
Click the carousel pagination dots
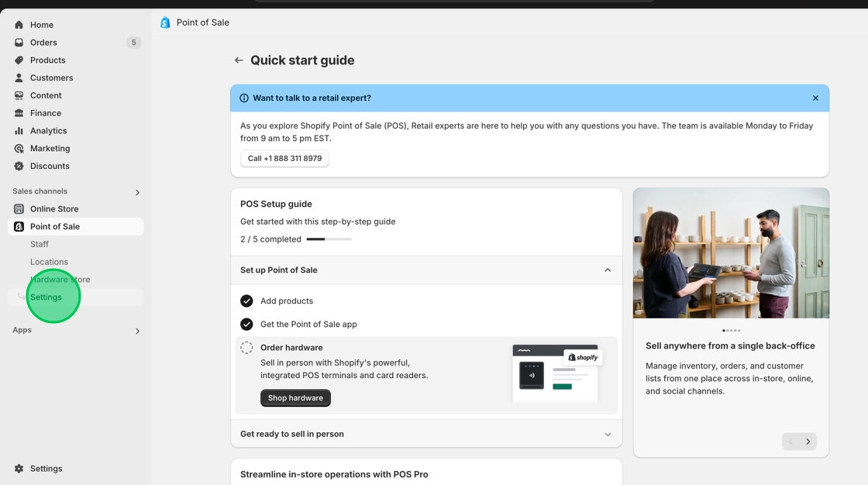coord(732,331)
